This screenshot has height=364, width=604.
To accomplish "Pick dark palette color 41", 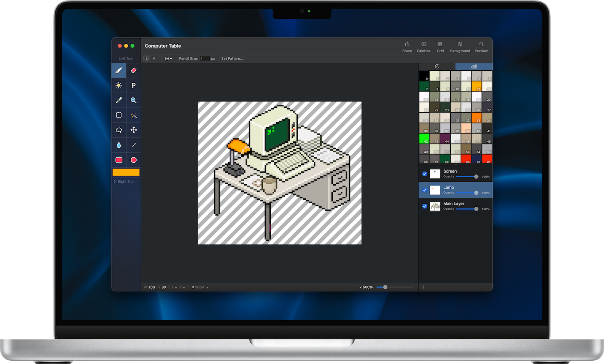I will coord(487,128).
